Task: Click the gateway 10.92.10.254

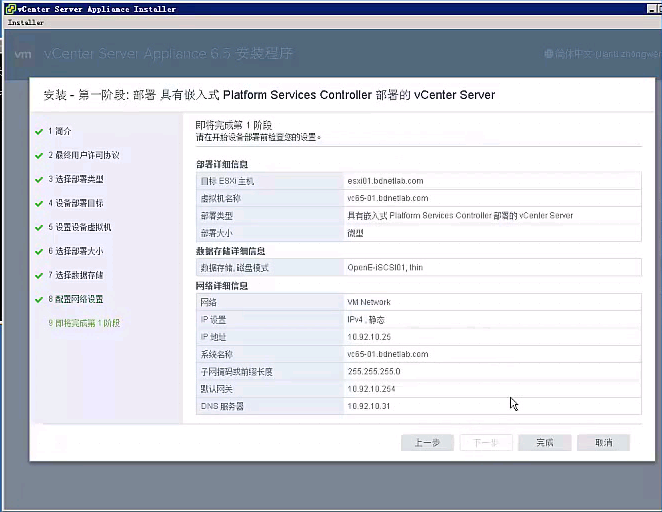Action: pyautogui.click(x=371, y=389)
